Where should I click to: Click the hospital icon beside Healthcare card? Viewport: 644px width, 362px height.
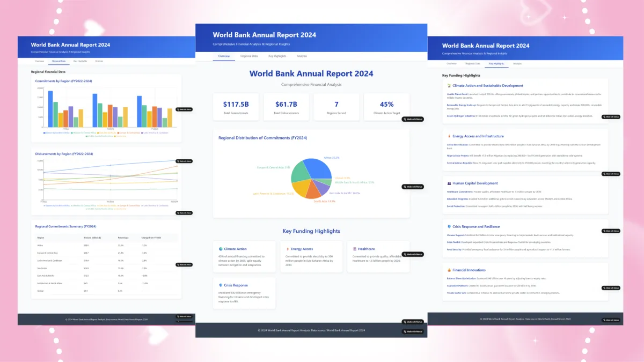(x=355, y=249)
